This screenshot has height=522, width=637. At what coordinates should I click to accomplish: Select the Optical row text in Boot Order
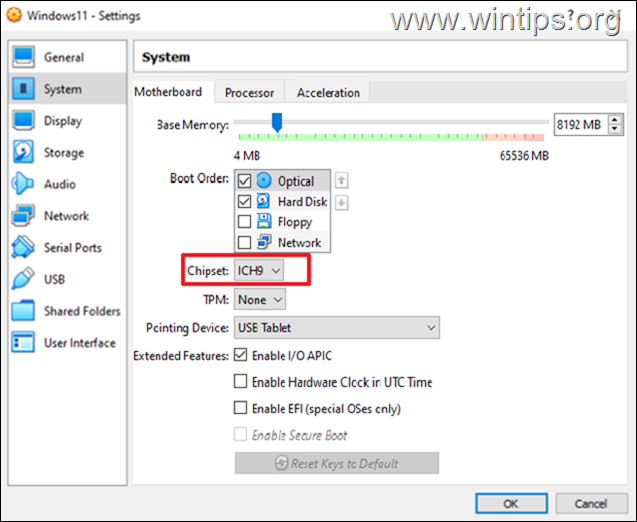(x=296, y=181)
